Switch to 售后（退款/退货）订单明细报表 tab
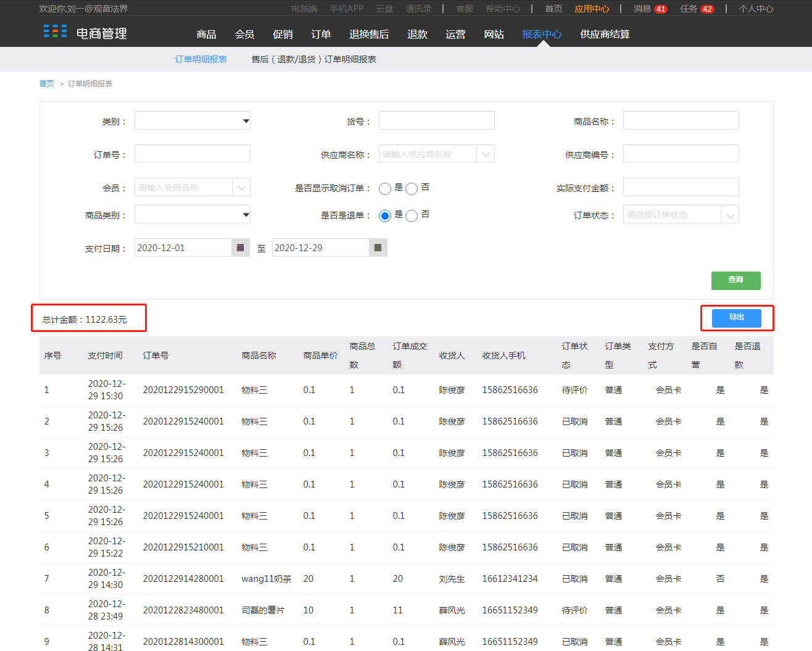The height and width of the screenshot is (651, 812). point(313,59)
